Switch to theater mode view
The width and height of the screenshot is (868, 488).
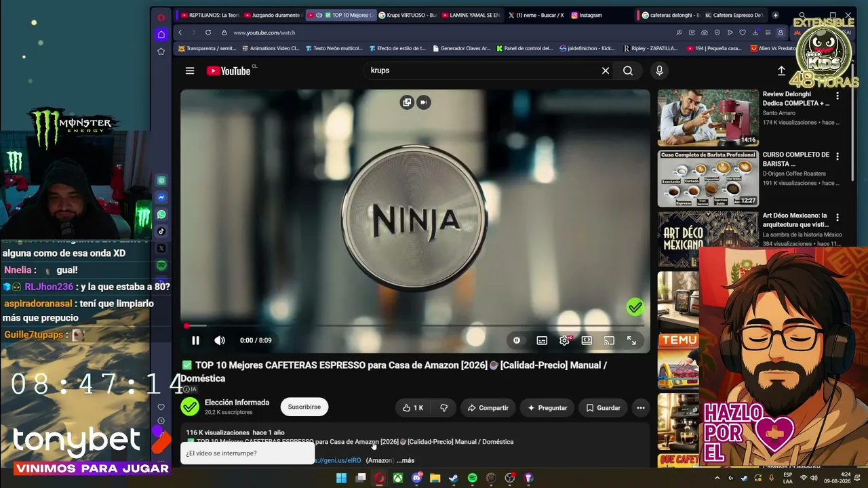tap(587, 340)
